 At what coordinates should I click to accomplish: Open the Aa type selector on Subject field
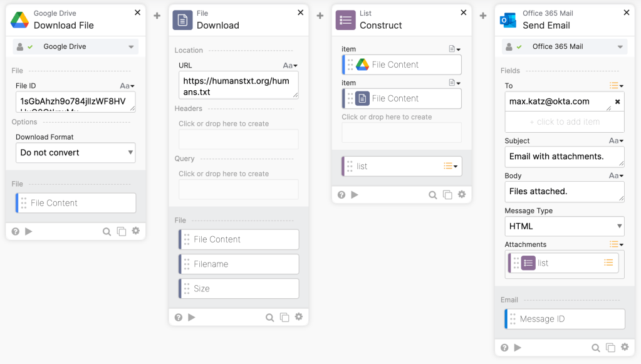[x=617, y=140]
